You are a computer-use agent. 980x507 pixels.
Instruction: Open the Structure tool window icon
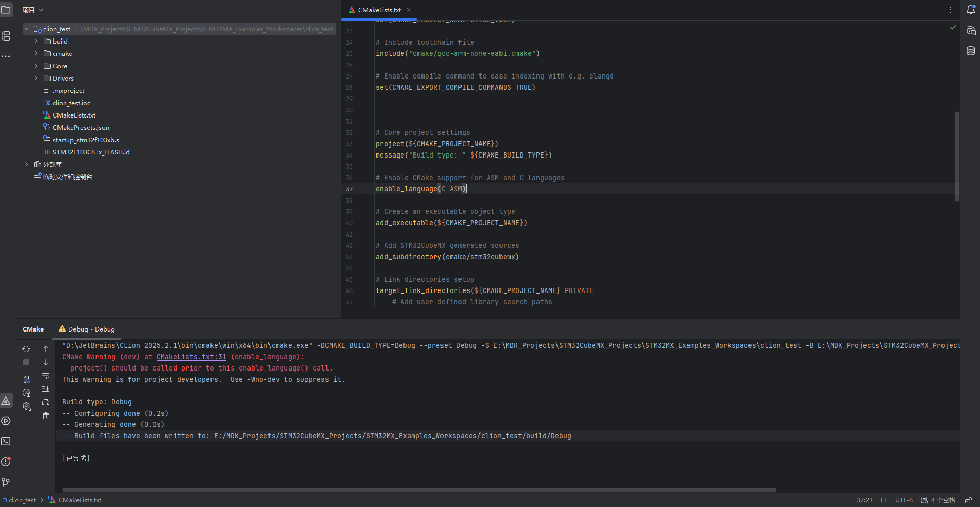pos(6,36)
